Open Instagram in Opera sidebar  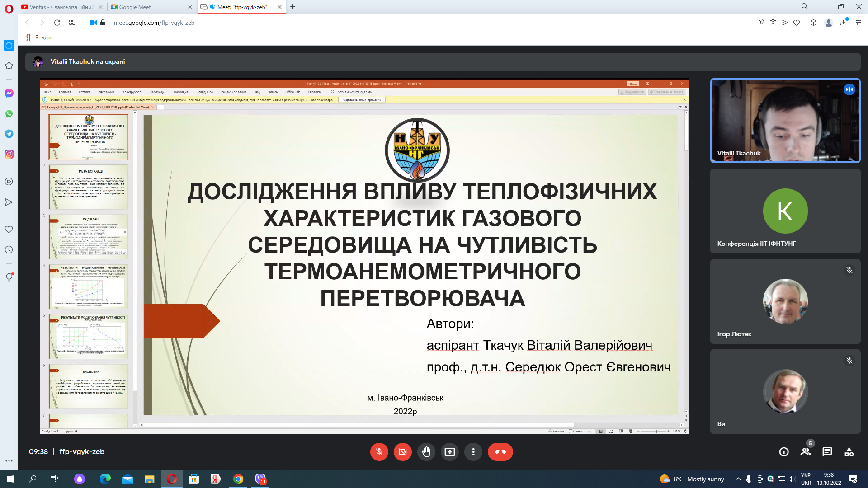9,154
